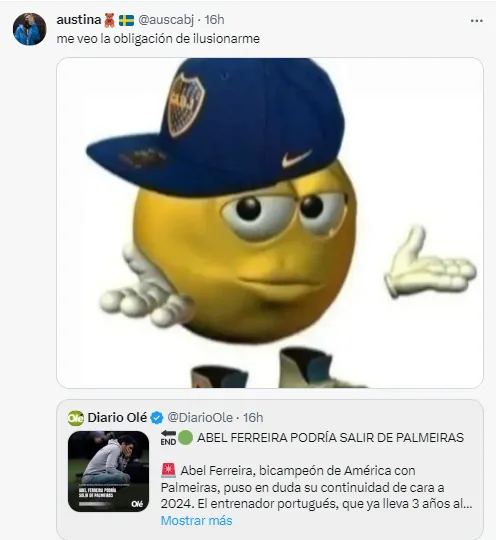This screenshot has height=540, width=496.
Task: Click the red siren emoji icon
Action: (168, 470)
